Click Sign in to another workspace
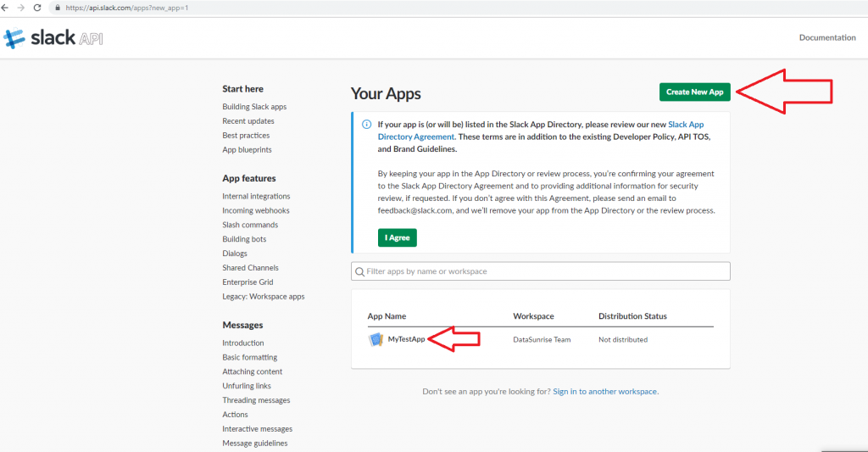Image resolution: width=868 pixels, height=452 pixels. [x=605, y=391]
